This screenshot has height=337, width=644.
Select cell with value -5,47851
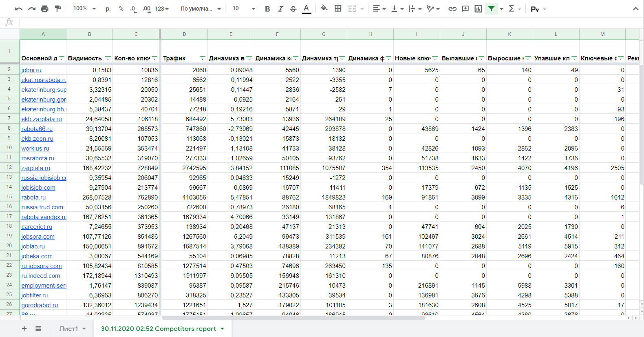[231, 197]
